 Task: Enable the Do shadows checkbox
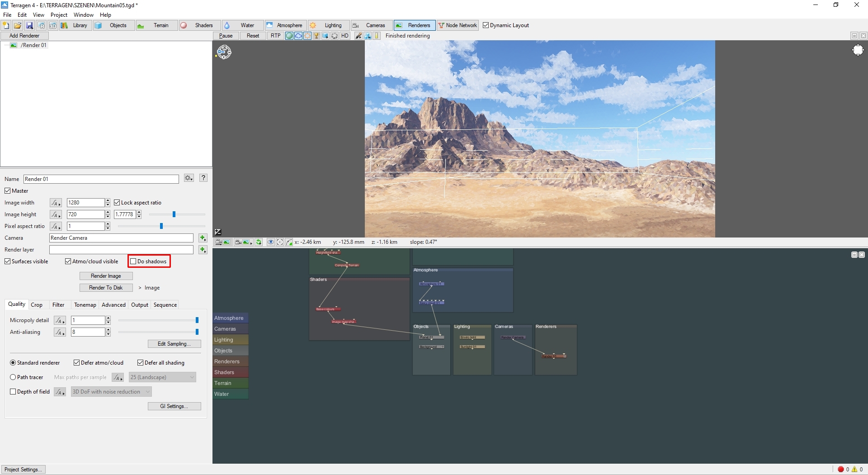133,261
